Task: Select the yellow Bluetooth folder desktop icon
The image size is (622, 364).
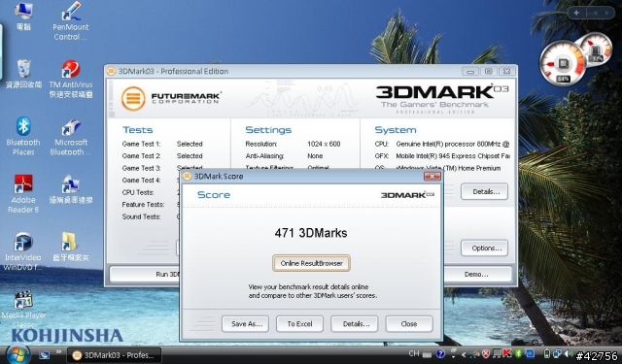Action: pos(71,247)
